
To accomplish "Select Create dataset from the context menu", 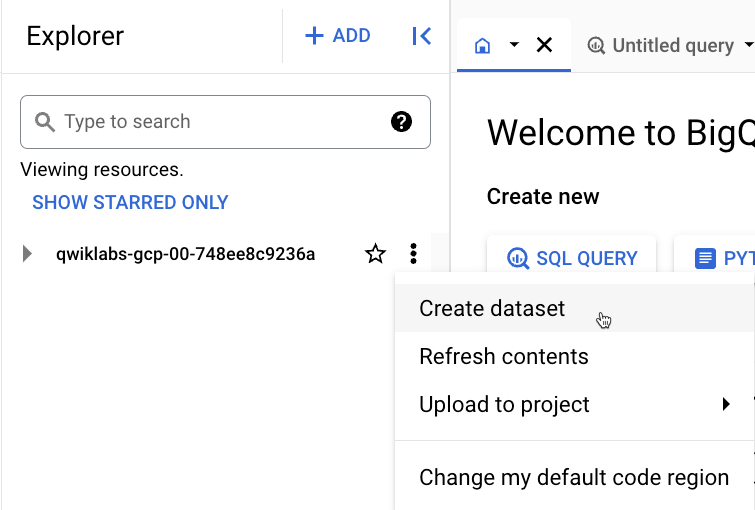I will (492, 308).
